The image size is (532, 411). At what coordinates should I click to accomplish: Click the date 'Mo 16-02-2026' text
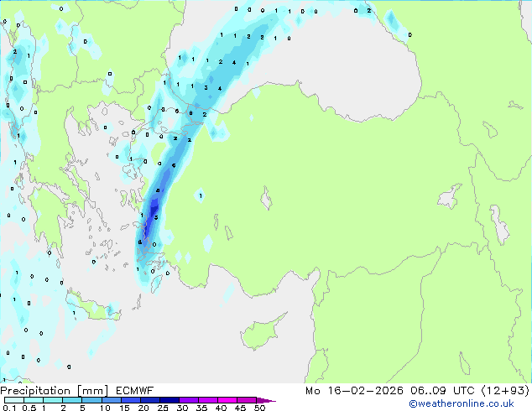(354, 391)
